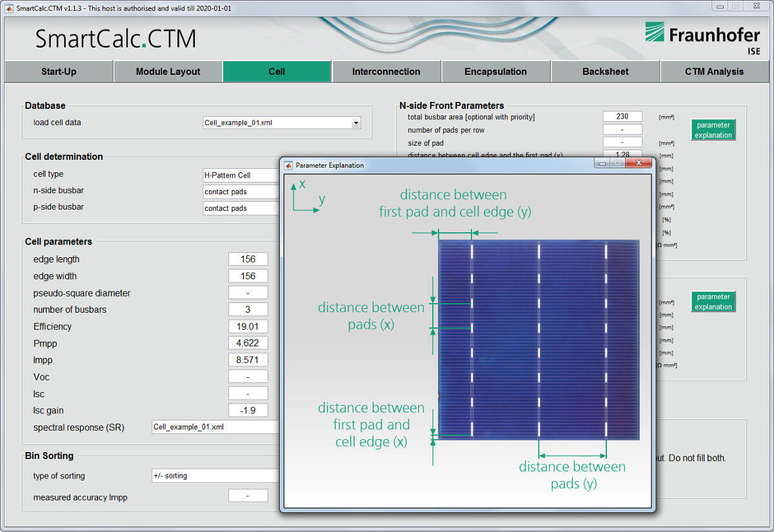Click the edge length input field
Viewport: 774px width, 532px height.
pyautogui.click(x=248, y=259)
